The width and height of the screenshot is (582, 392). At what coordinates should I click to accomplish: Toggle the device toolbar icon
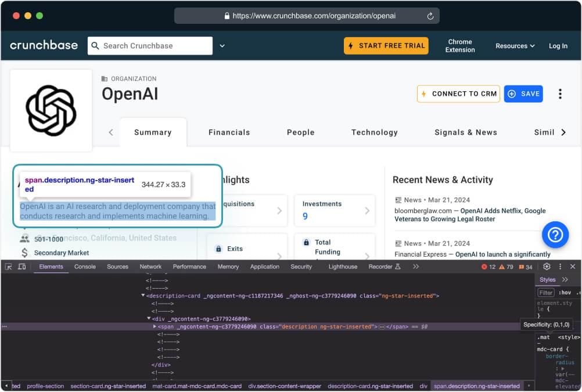tap(21, 267)
